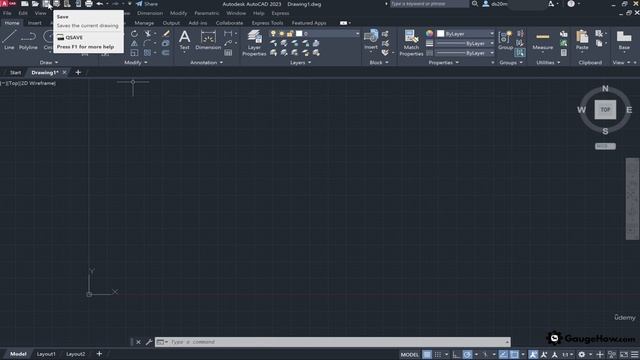Click the Match Properties tool
The image size is (640, 360).
point(411,43)
